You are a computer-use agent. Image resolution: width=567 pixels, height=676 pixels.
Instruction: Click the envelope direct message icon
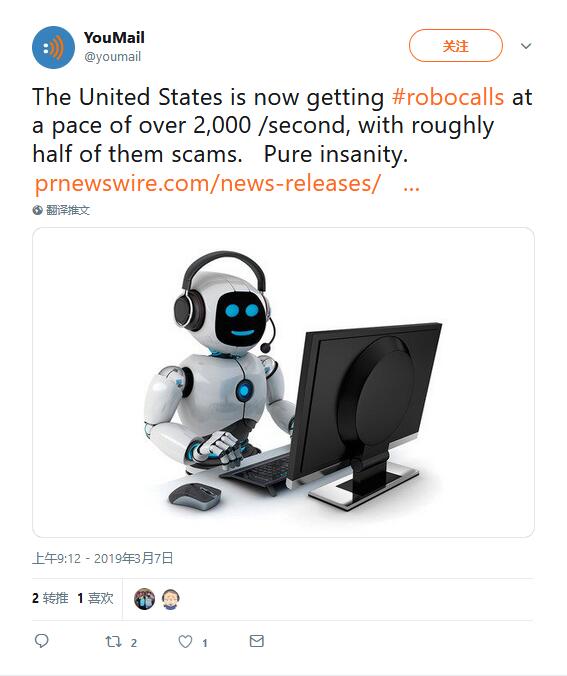(x=257, y=641)
